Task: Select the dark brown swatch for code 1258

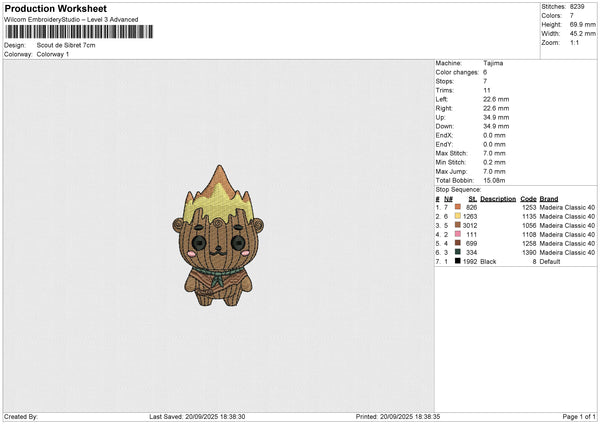Action: click(458, 243)
